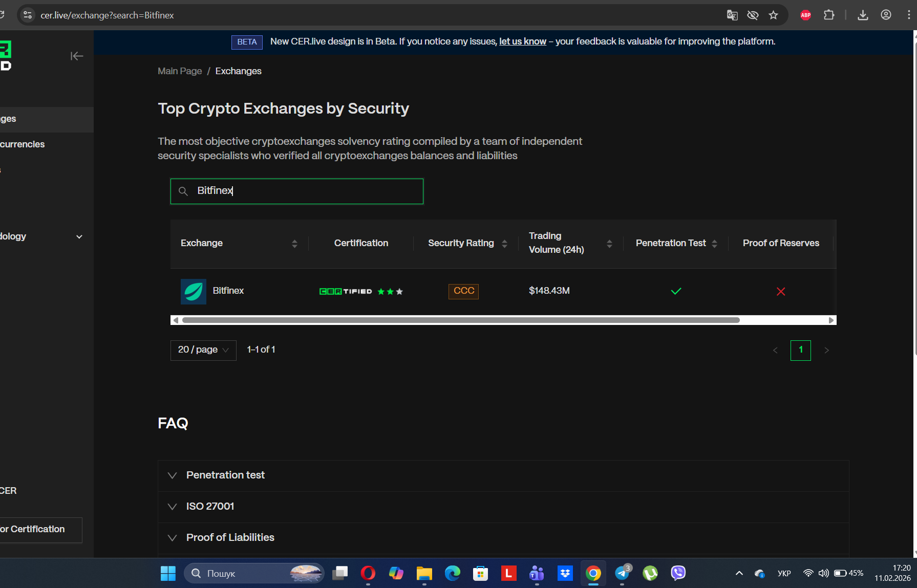Click the Windows taskbar search box

pyautogui.click(x=254, y=573)
